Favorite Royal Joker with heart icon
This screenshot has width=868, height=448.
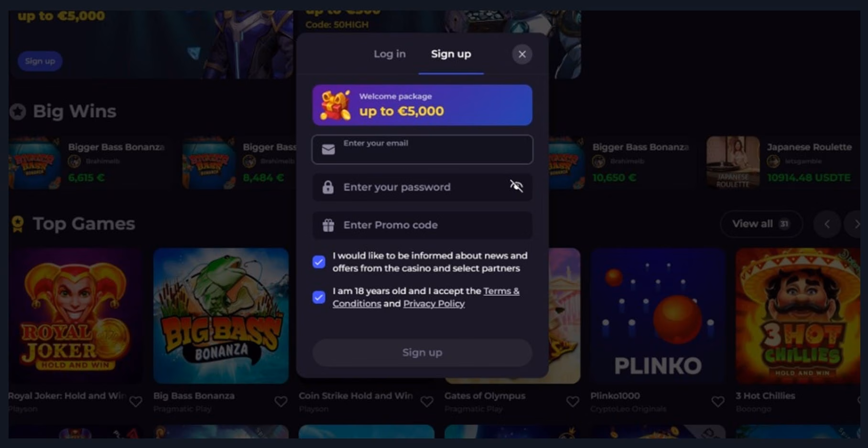tap(136, 402)
